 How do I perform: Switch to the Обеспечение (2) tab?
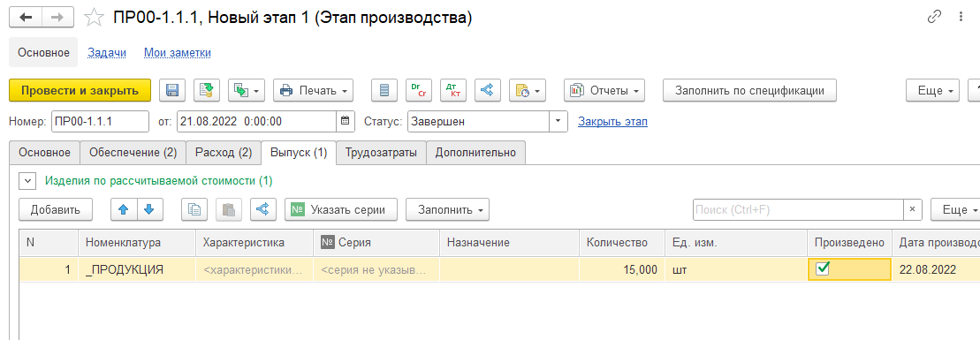click(x=133, y=153)
